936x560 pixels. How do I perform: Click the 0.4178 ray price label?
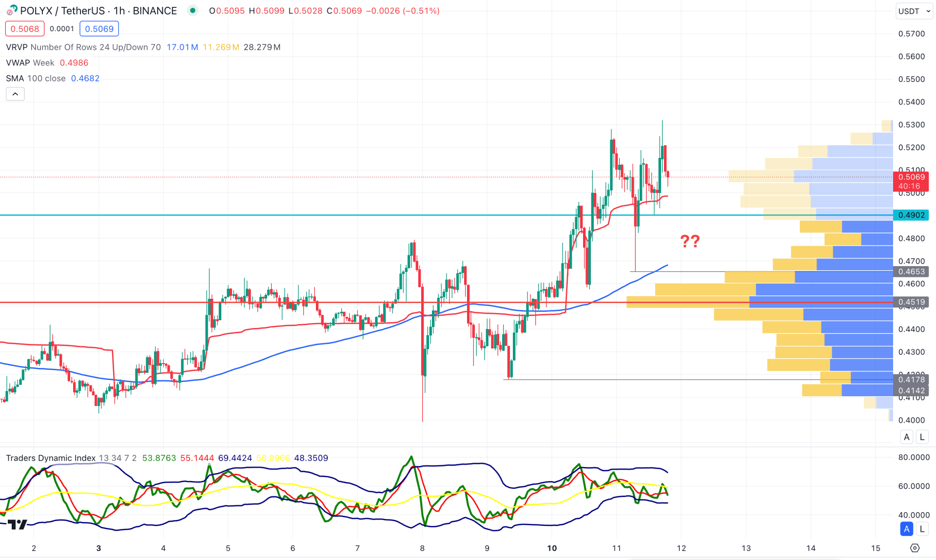click(911, 380)
